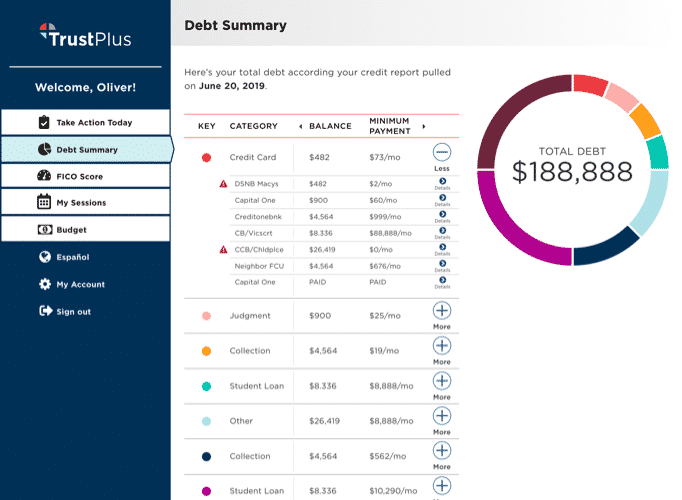The height and width of the screenshot is (500, 682).
Task: Collapse Credit Card with the Less button
Action: click(x=442, y=157)
